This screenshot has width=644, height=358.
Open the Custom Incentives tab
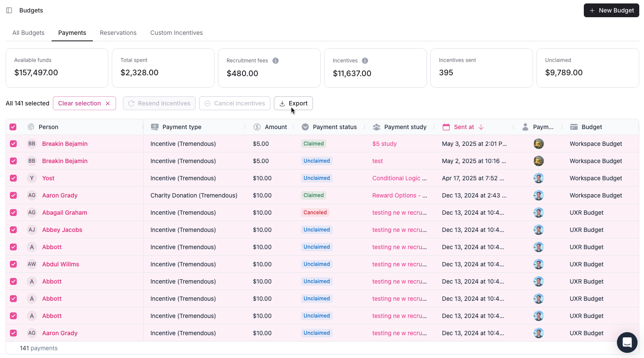coord(176,33)
